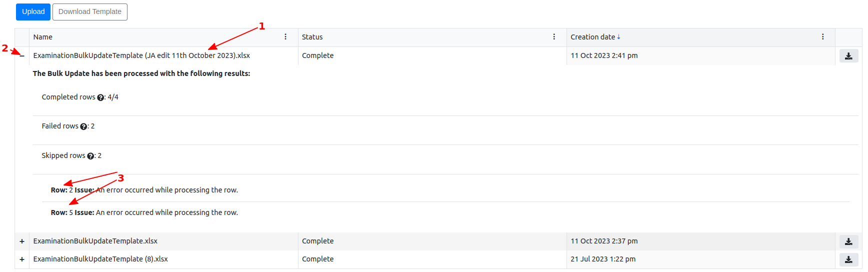Download the ExaminationBulkUpdateTemplate.xlsx result file
Screen dimensions: 868x272
point(848,241)
